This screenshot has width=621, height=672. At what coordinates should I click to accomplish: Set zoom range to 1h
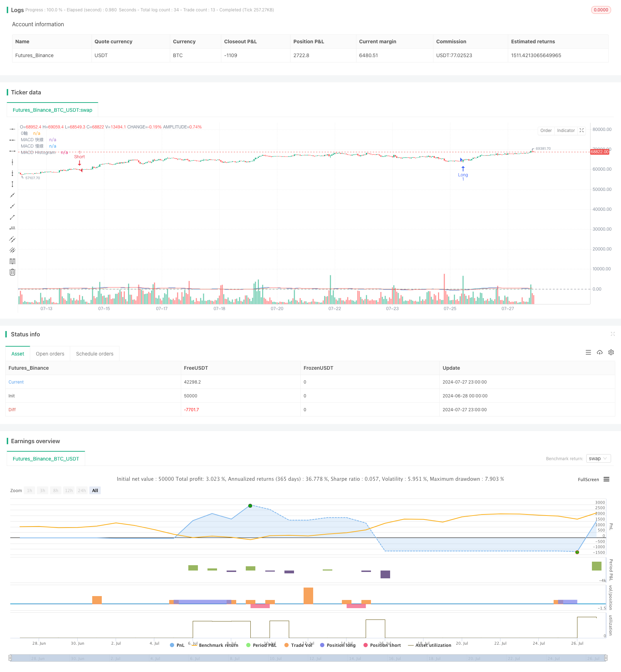29,490
